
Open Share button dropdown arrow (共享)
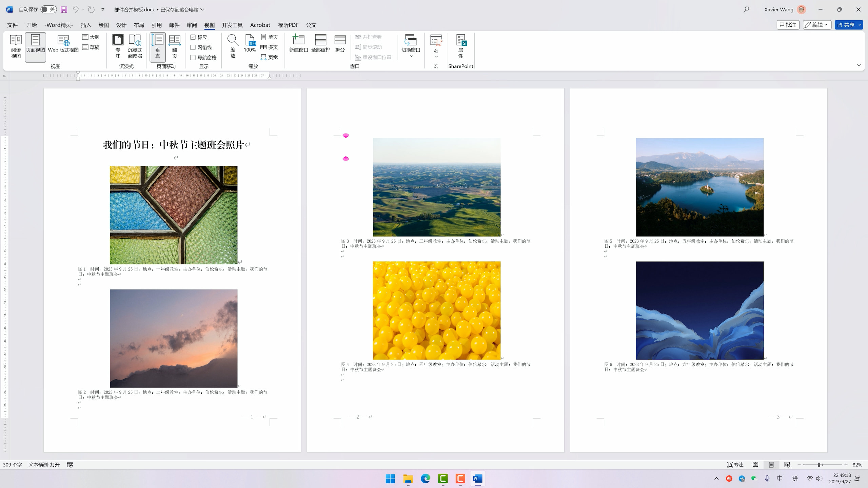point(860,25)
